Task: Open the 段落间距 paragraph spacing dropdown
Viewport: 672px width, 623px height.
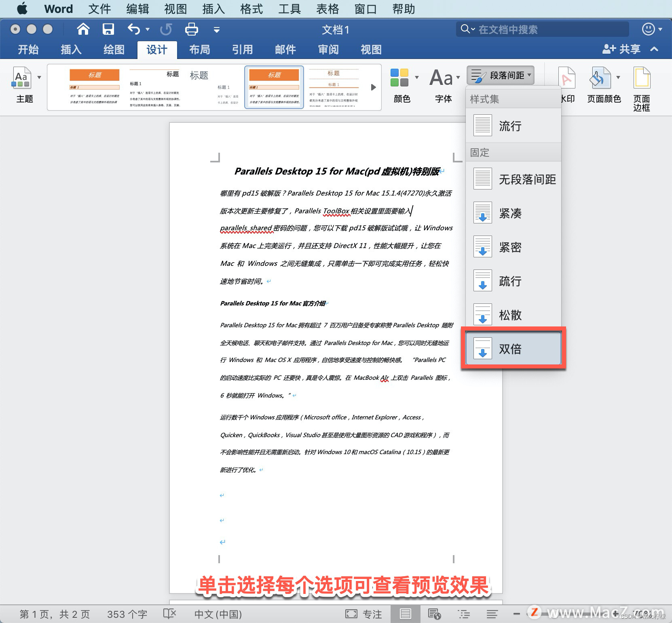Action: point(501,75)
